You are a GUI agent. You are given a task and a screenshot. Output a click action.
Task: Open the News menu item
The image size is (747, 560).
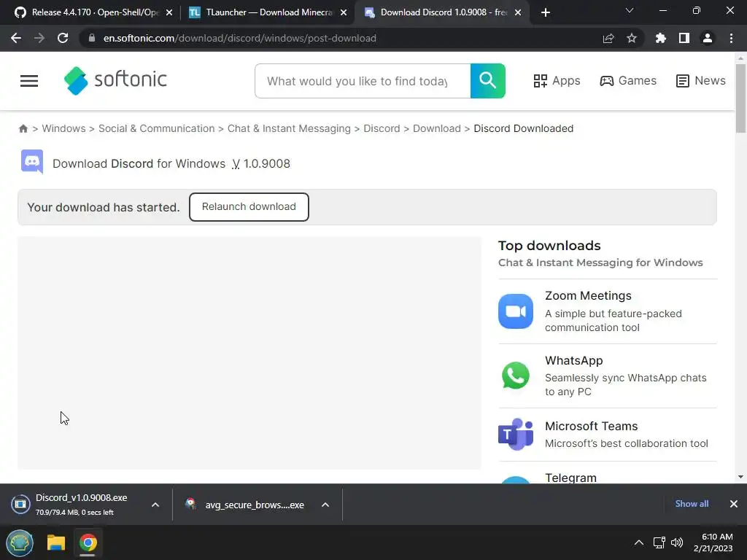click(701, 81)
